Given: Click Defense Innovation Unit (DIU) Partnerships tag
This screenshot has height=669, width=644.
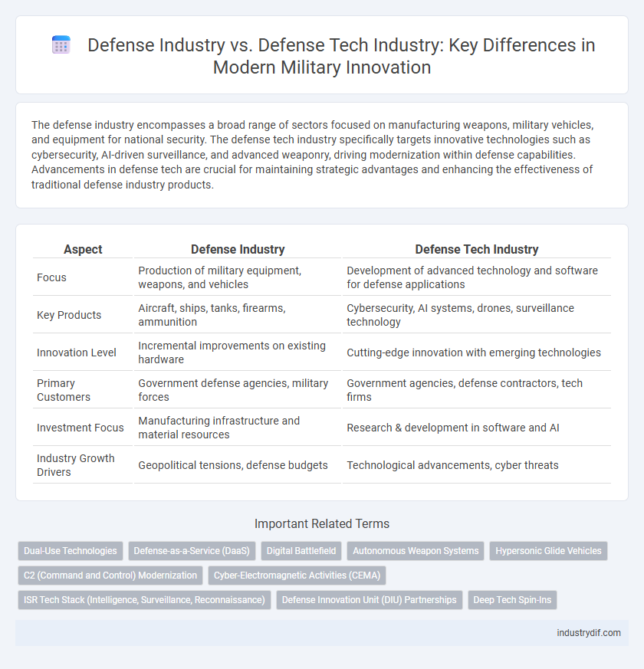Looking at the screenshot, I should (x=370, y=600).
